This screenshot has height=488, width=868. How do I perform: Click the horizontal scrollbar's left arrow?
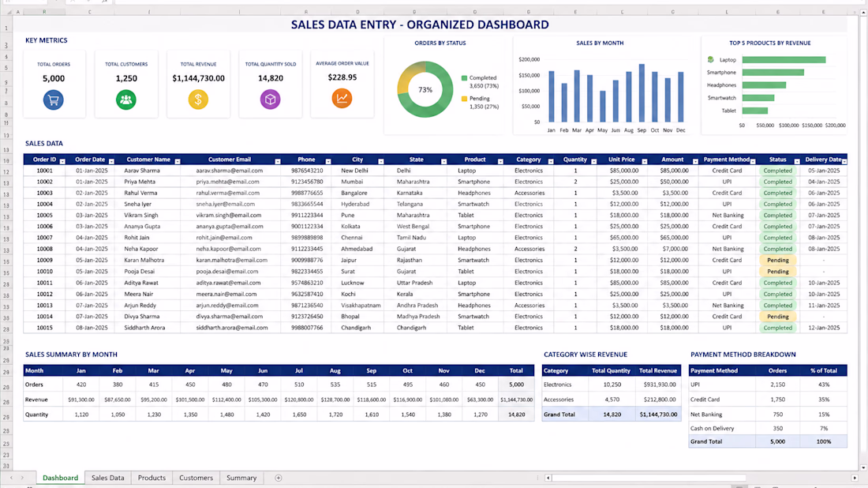click(548, 478)
